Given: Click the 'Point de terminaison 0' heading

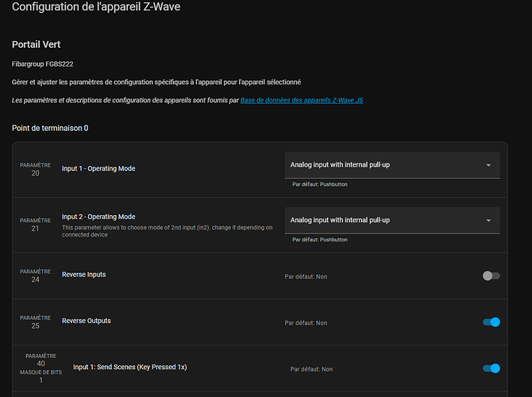Looking at the screenshot, I should 50,129.
